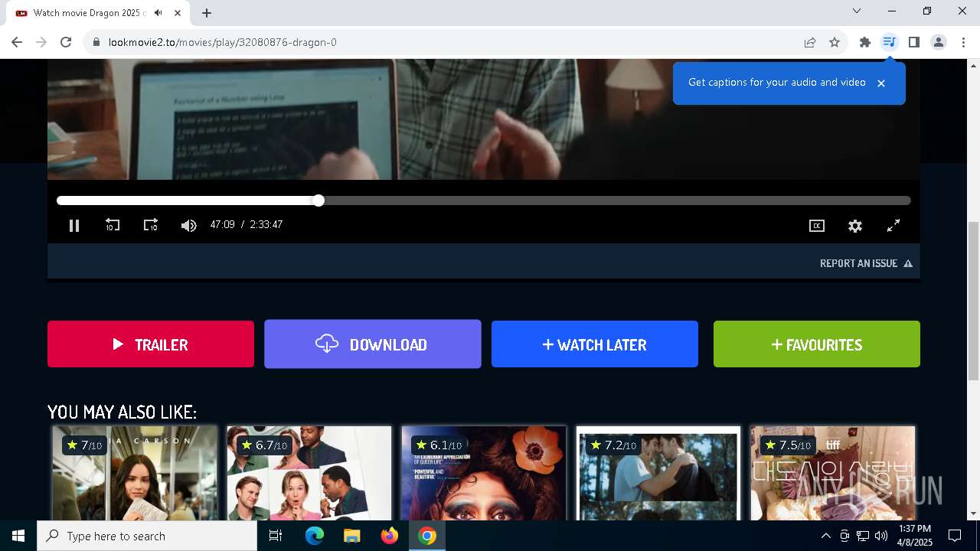
Task: Click the address bar URL
Action: click(222, 42)
